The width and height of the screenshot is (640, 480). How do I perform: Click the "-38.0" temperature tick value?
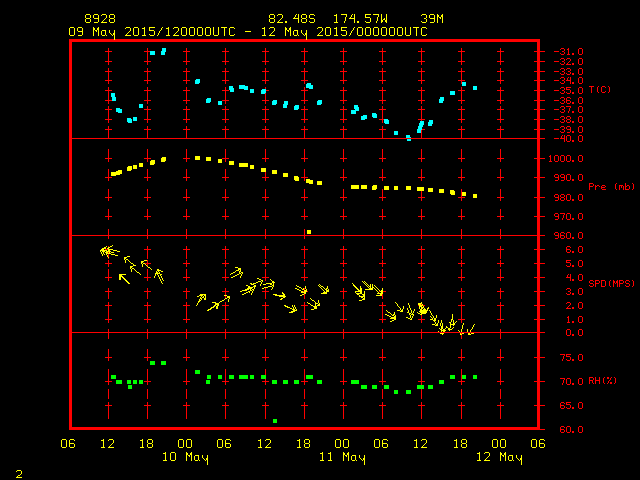569,120
